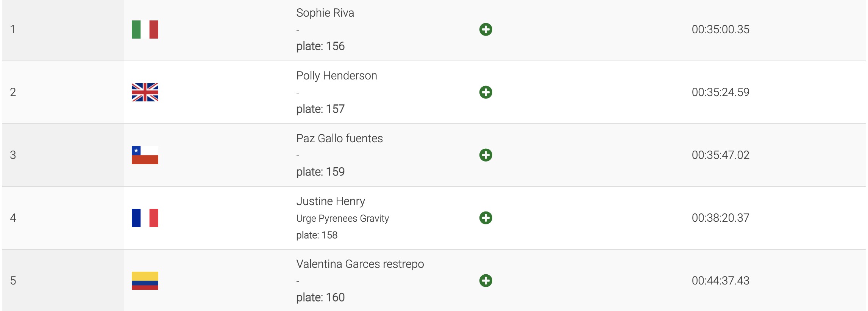Expand Justine Henry's stage details

tap(486, 218)
